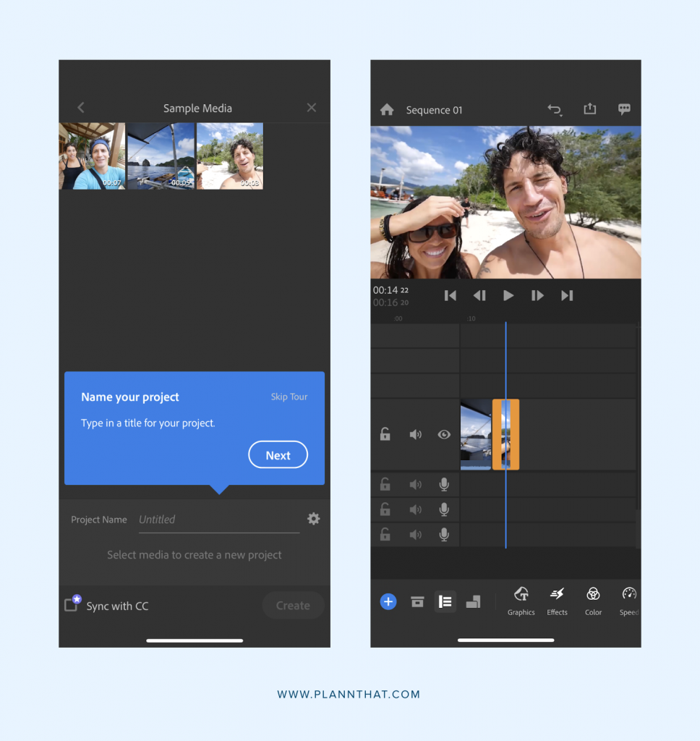Screen dimensions: 700x741
Task: Click the Skip Tour link
Action: 289,397
